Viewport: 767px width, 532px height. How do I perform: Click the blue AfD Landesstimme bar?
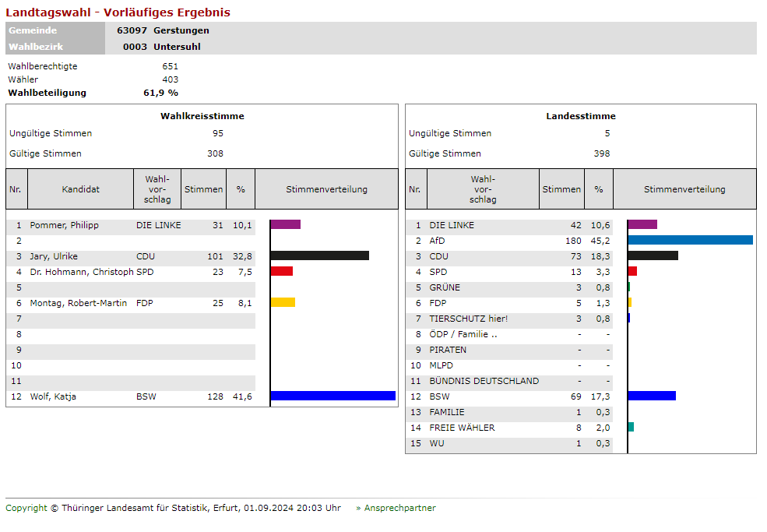tap(690, 240)
